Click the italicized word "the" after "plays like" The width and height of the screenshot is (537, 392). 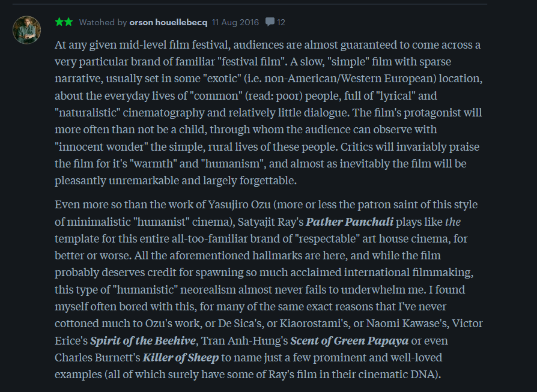coord(453,222)
